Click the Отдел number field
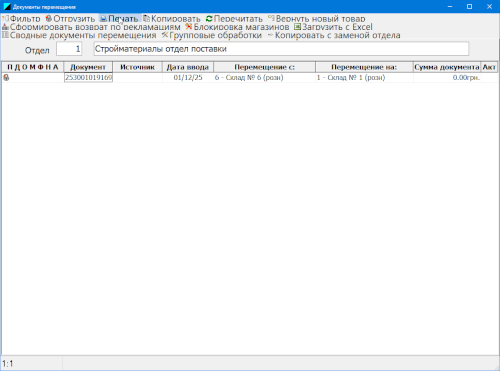 click(x=69, y=49)
